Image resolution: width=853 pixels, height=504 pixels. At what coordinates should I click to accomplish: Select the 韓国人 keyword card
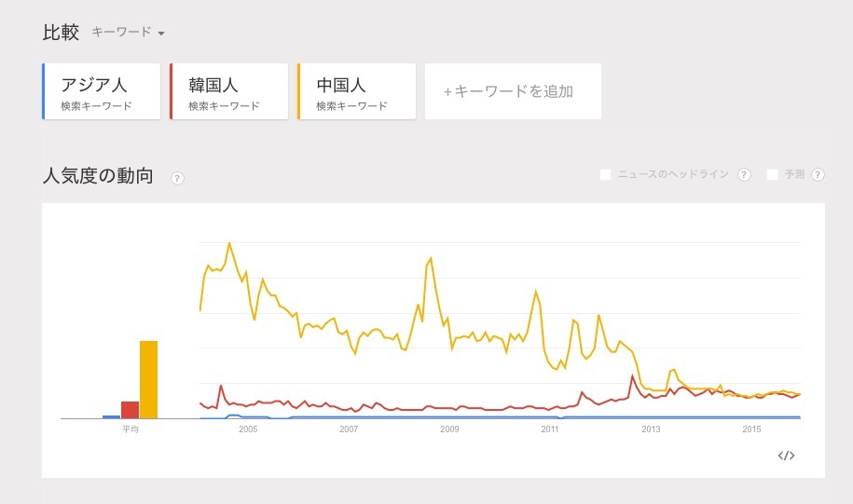point(229,91)
